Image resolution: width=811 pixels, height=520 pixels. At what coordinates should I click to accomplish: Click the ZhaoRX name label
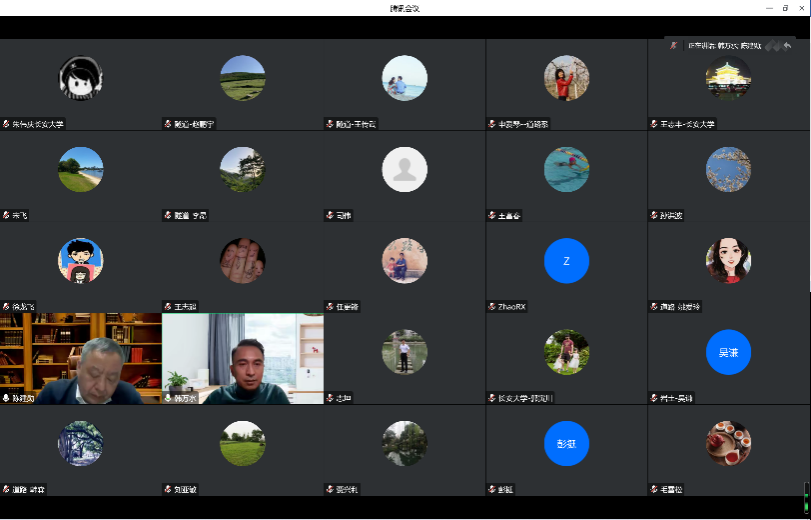pos(511,307)
